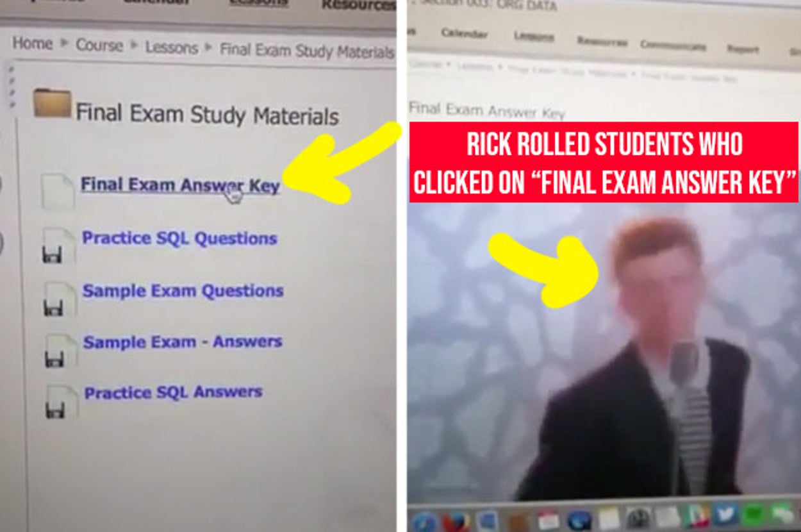The width and height of the screenshot is (801, 532).
Task: Open the Final Exam Answer Key link
Action: tap(180, 185)
